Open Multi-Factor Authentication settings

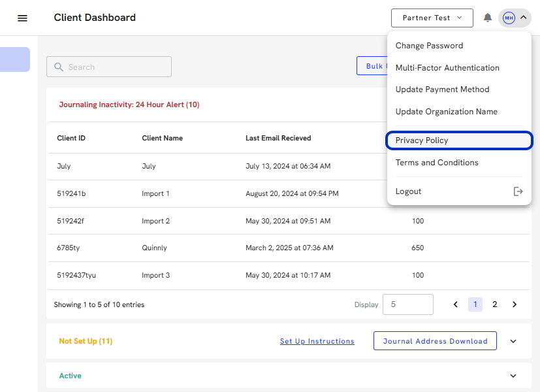(447, 68)
